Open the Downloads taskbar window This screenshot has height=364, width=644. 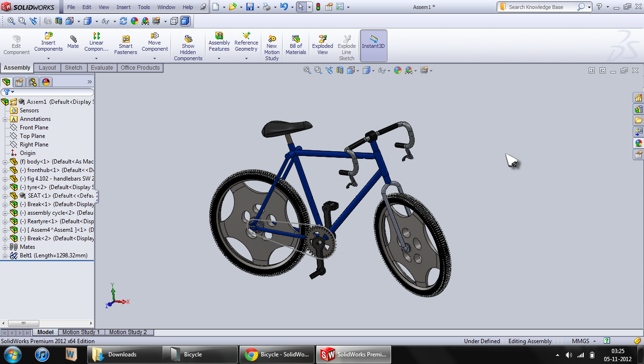[124, 355]
